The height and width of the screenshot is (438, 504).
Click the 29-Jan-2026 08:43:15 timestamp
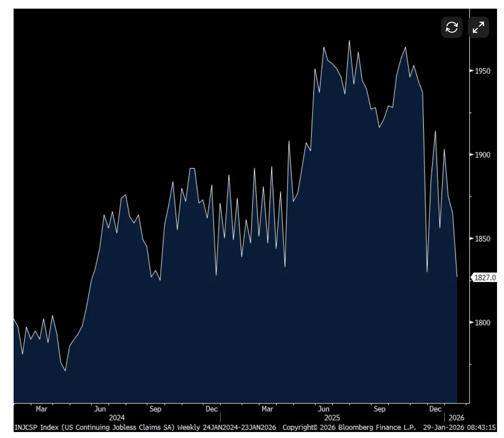coord(459,427)
